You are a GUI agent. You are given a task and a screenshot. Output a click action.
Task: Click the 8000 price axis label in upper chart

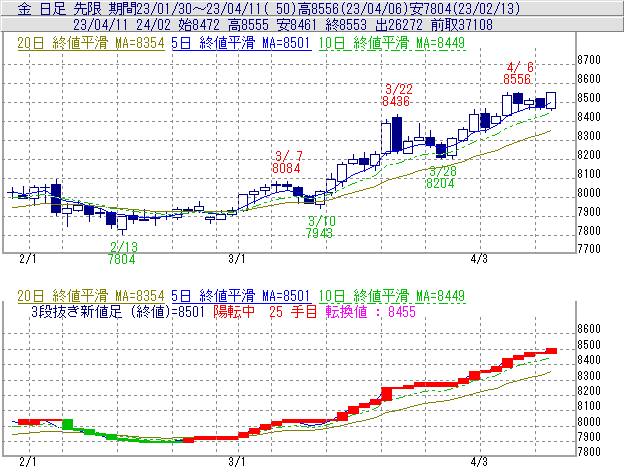[589, 193]
